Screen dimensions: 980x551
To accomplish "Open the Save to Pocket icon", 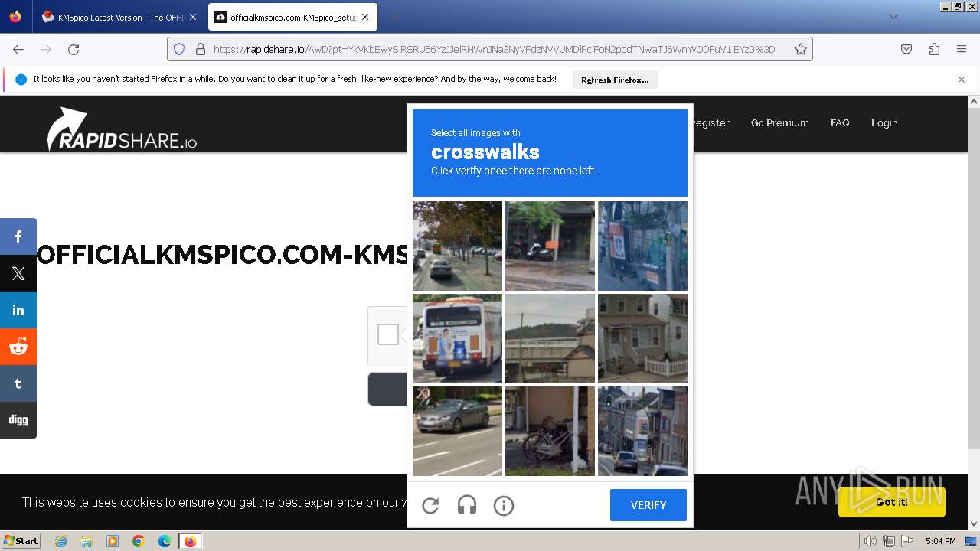I will click(906, 49).
